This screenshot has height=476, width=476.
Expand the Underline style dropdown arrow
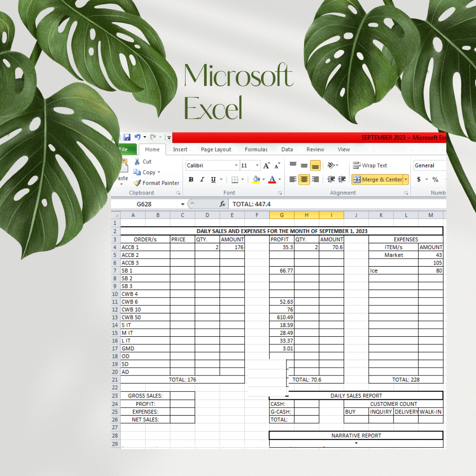(x=221, y=179)
